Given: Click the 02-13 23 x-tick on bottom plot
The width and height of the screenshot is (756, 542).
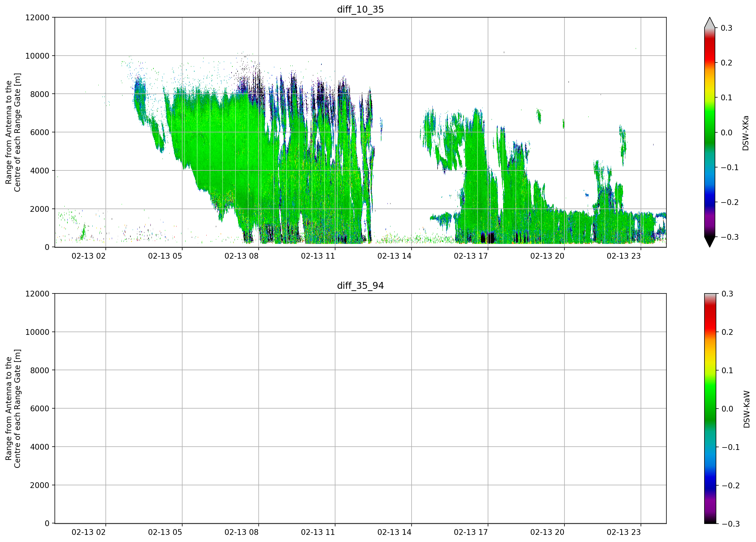Looking at the screenshot, I should [624, 532].
